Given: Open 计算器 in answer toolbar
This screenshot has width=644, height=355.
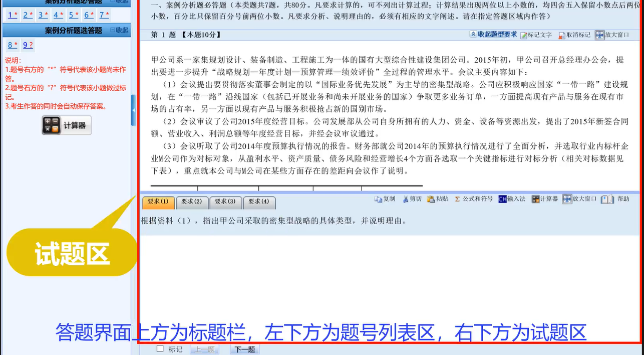Looking at the screenshot, I should [x=545, y=199].
